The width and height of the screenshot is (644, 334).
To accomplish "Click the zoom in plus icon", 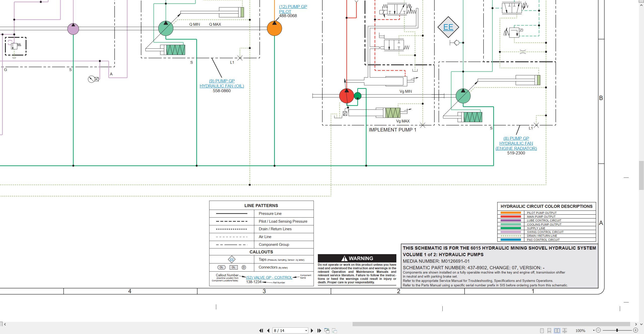I will pyautogui.click(x=635, y=330).
